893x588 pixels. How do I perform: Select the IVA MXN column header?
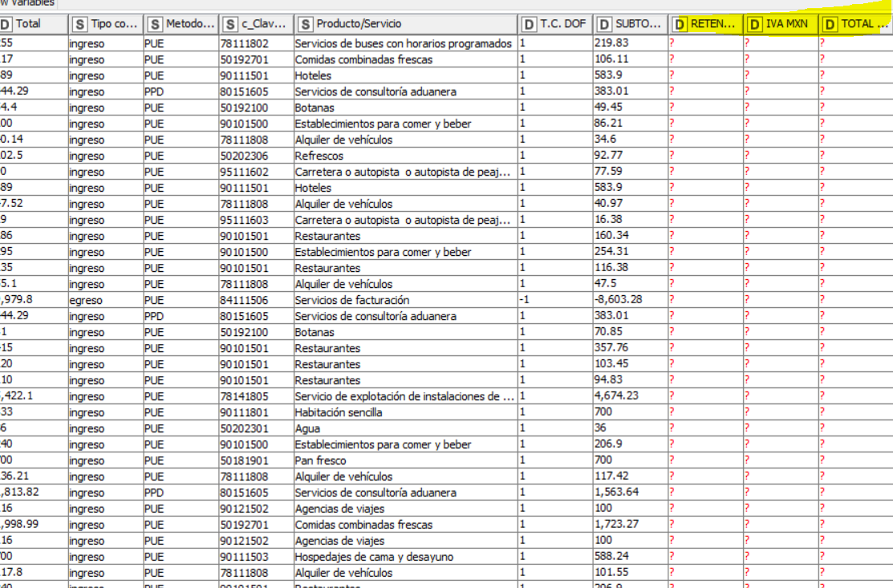(781, 24)
